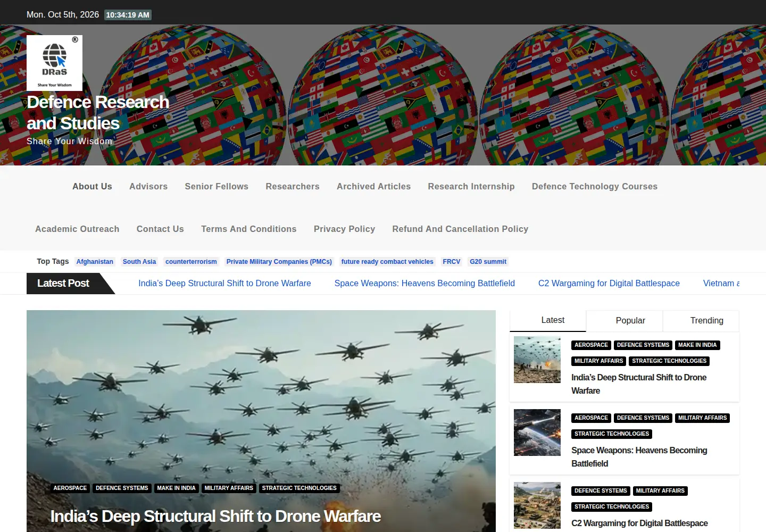Go to Research Internship page
Screen dimensions: 766x532
[471, 187]
